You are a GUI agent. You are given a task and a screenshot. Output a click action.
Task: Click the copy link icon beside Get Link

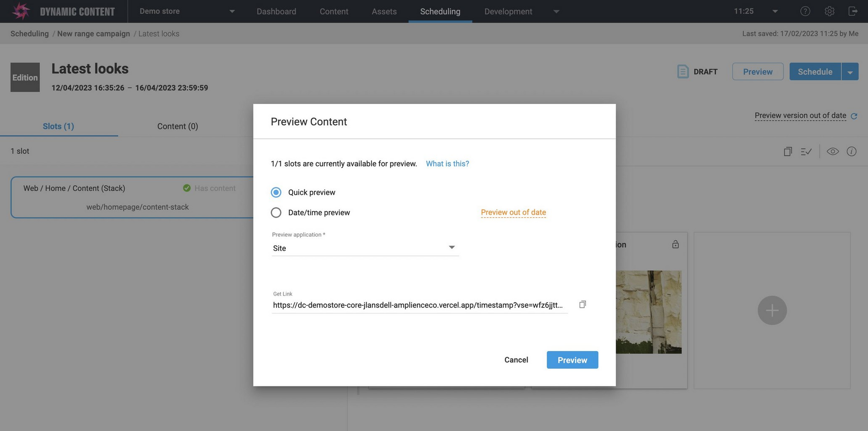(x=582, y=304)
